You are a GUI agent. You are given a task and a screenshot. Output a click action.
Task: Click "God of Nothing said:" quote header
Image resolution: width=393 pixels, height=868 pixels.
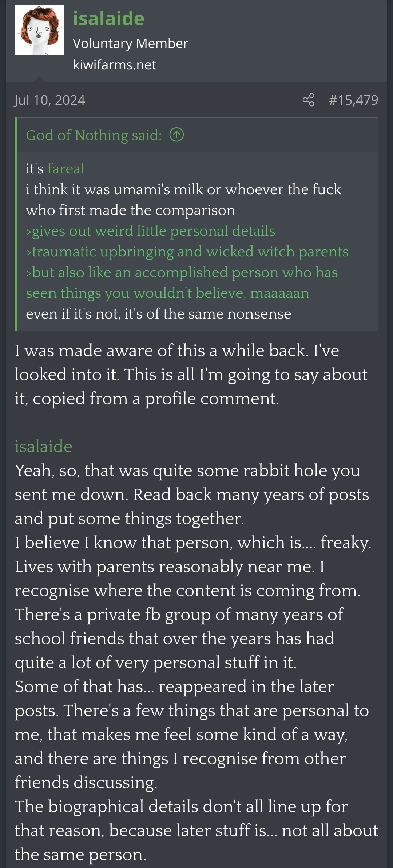tap(94, 135)
